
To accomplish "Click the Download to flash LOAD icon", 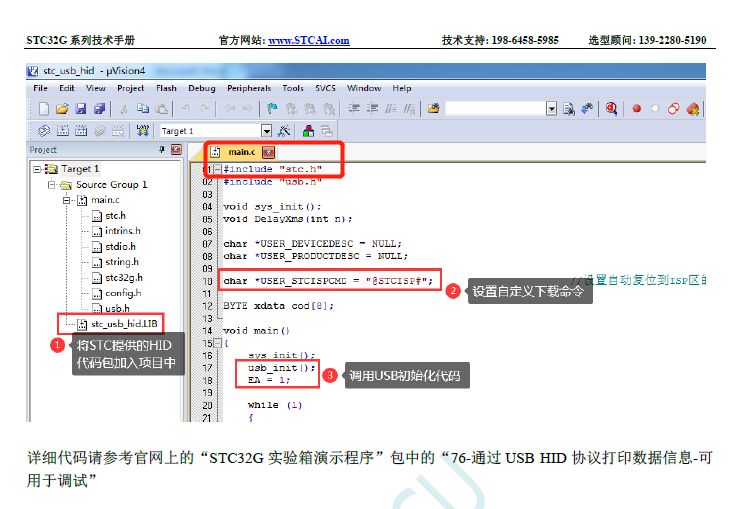I will [142, 130].
